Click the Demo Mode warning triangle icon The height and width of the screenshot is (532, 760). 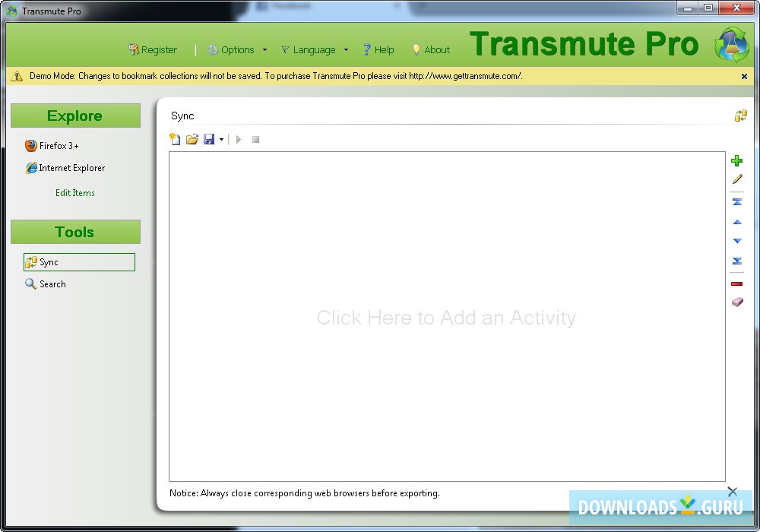point(17,76)
